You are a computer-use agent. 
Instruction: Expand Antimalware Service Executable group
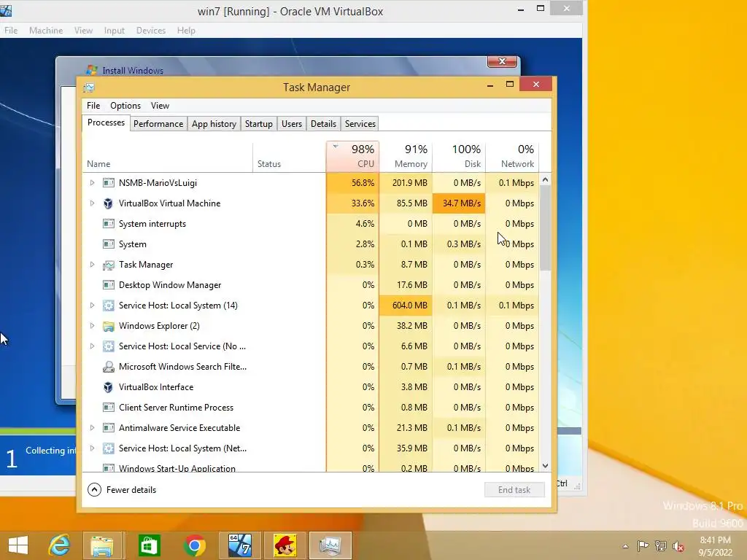click(92, 428)
